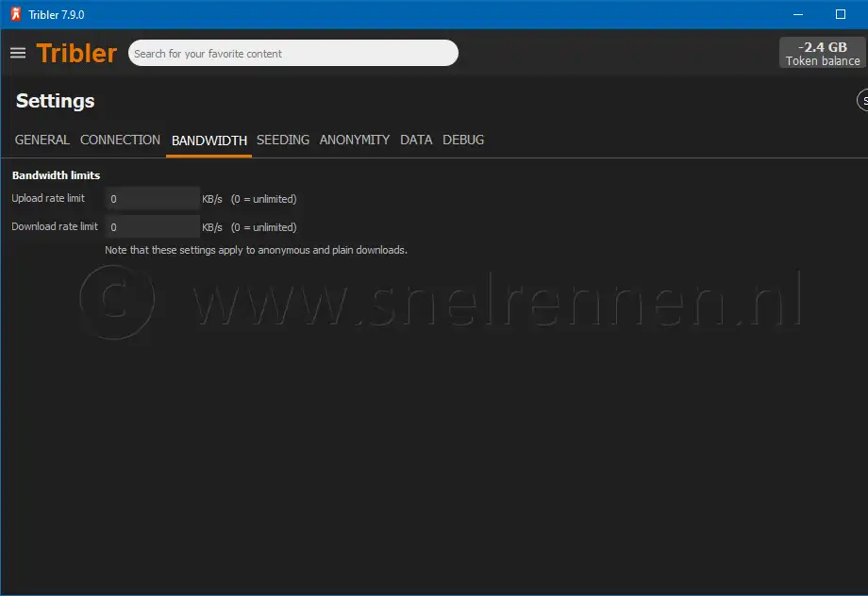Click the Download rate limit label

(55, 226)
